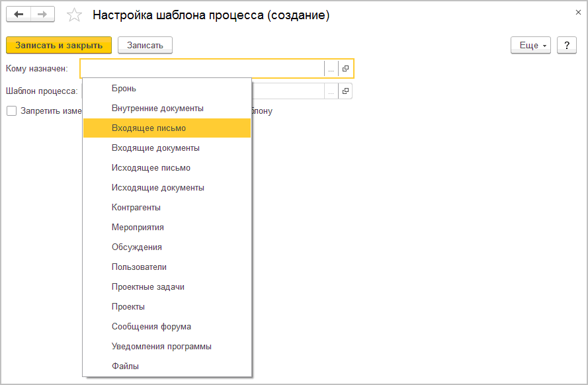Choose Внутренние документы in dropdown list
The width and height of the screenshot is (588, 385).
157,108
